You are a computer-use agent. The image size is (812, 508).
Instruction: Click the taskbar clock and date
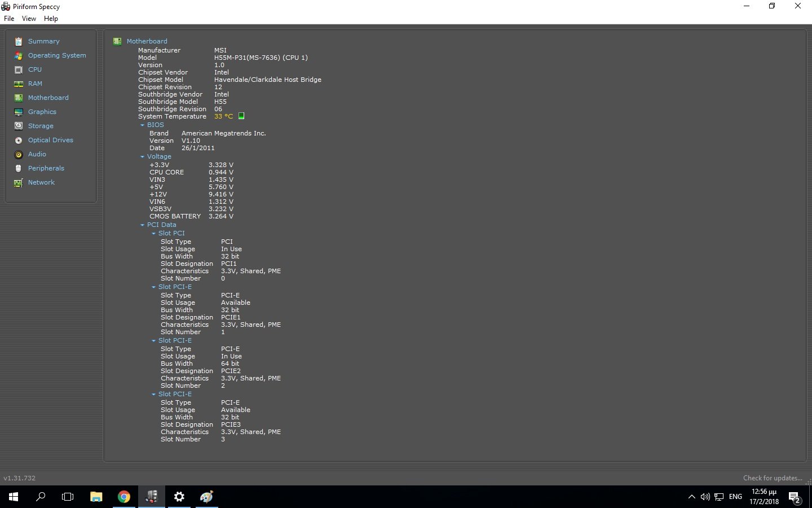[764, 497]
